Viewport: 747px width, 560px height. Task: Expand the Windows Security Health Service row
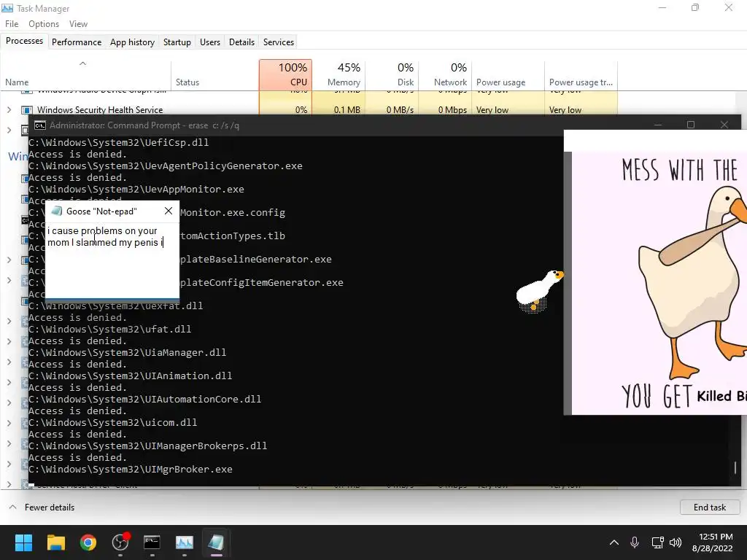click(x=9, y=110)
